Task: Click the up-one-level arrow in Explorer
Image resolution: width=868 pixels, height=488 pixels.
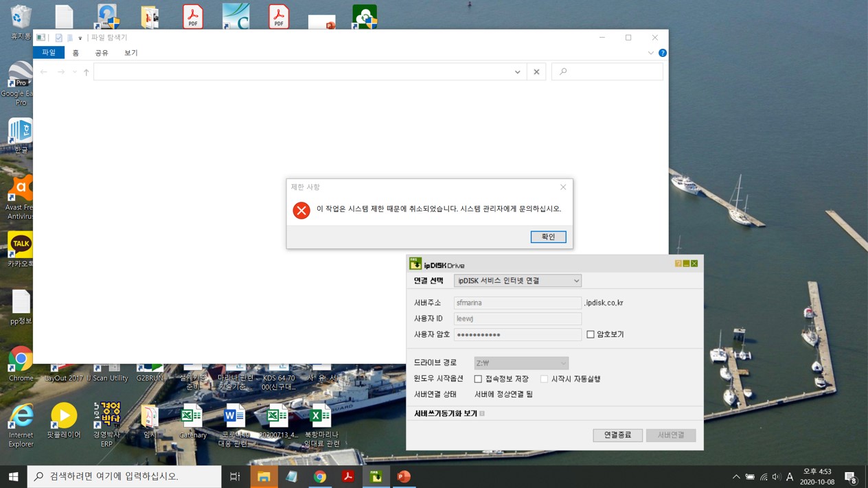Action: click(x=87, y=71)
